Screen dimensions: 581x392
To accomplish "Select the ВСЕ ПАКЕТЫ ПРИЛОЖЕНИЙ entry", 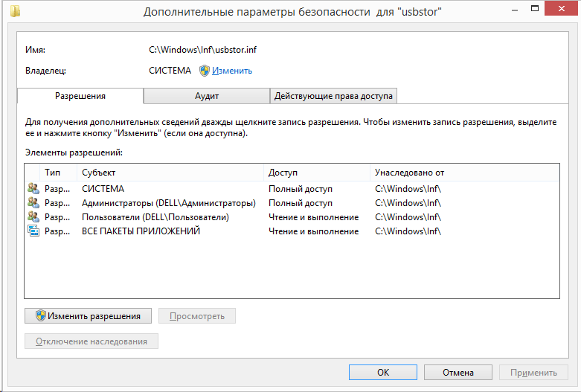I will click(141, 231).
